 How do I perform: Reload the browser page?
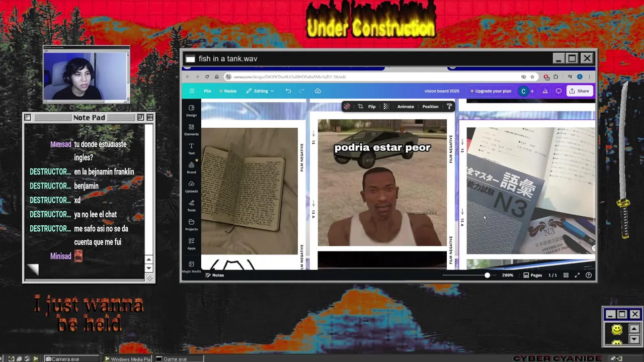(x=207, y=77)
